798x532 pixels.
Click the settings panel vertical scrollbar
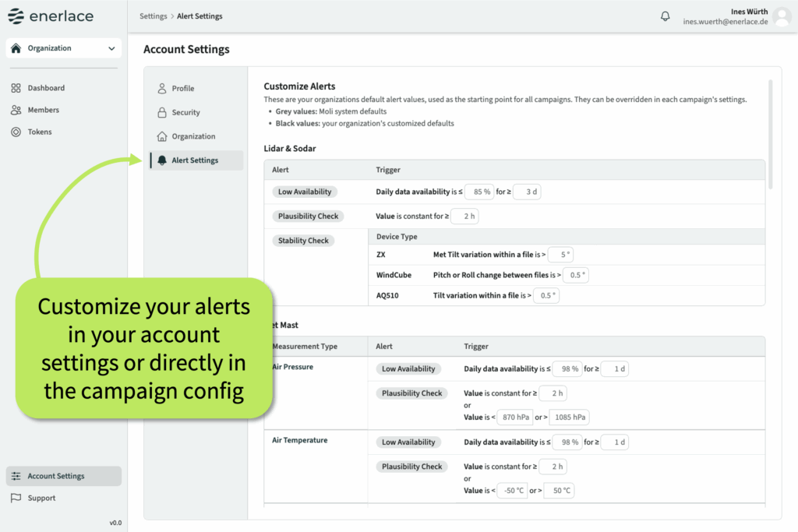(771, 132)
